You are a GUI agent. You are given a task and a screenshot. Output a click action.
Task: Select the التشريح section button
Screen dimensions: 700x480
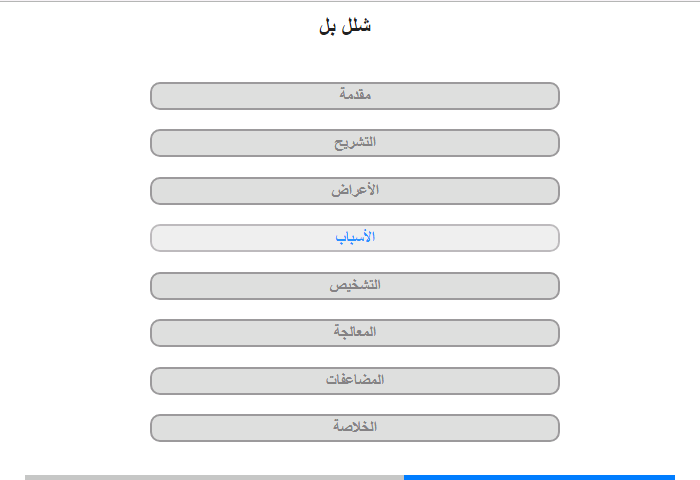pos(355,143)
